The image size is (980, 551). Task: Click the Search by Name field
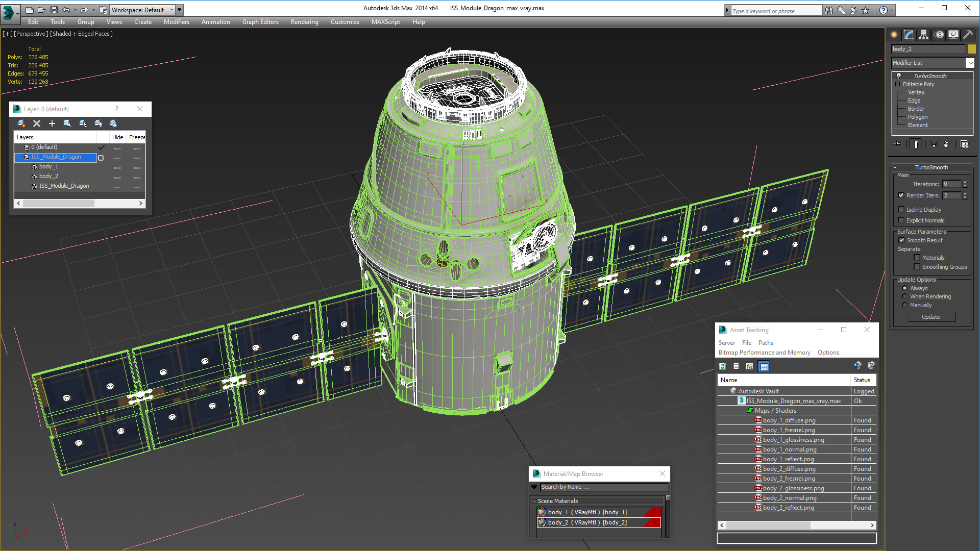602,487
